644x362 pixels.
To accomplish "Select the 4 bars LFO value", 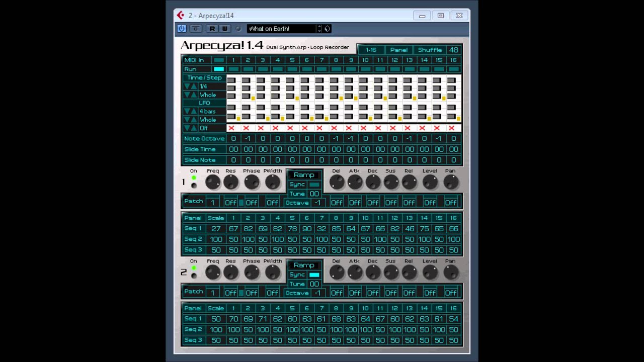I will (x=212, y=112).
